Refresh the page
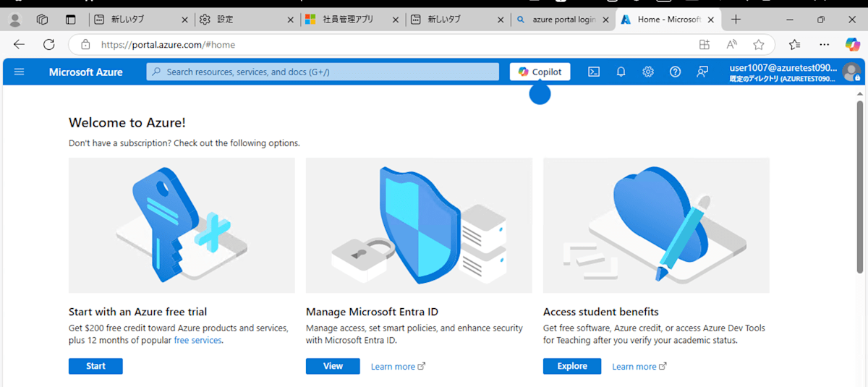The image size is (868, 387). coord(48,44)
